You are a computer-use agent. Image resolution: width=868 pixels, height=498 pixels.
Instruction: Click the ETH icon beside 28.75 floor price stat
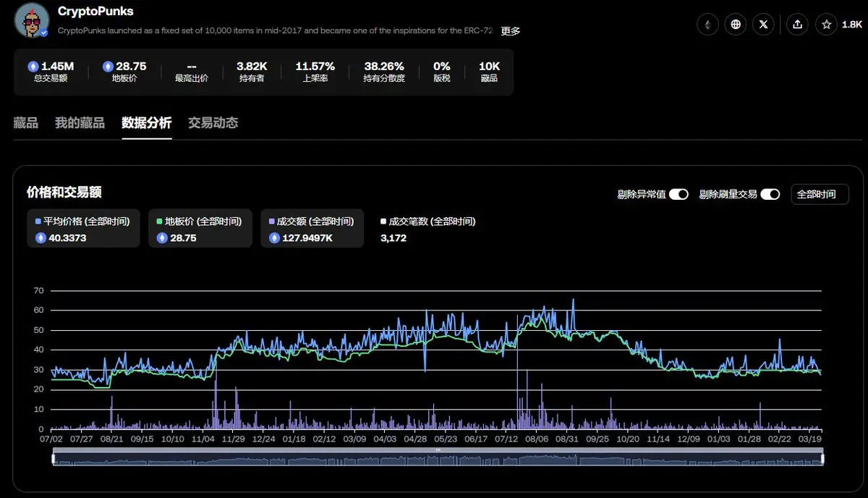tap(109, 67)
